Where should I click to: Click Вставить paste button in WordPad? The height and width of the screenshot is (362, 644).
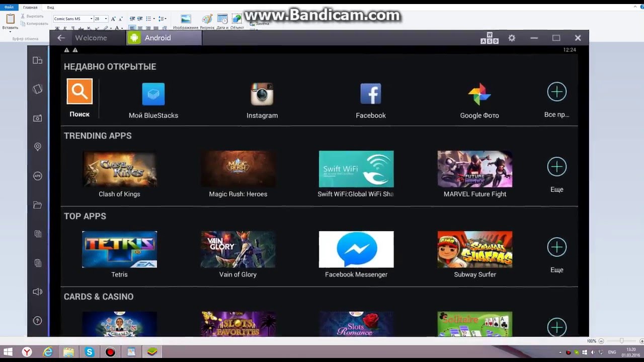tap(10, 22)
